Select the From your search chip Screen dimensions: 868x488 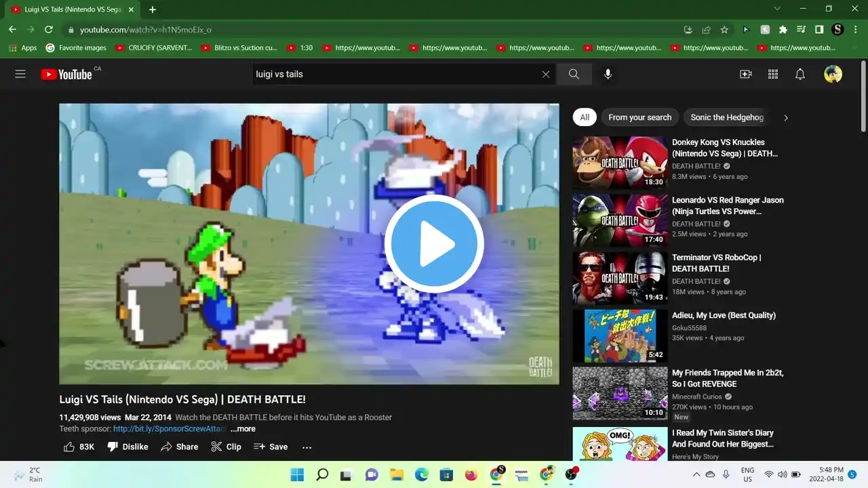click(x=639, y=117)
